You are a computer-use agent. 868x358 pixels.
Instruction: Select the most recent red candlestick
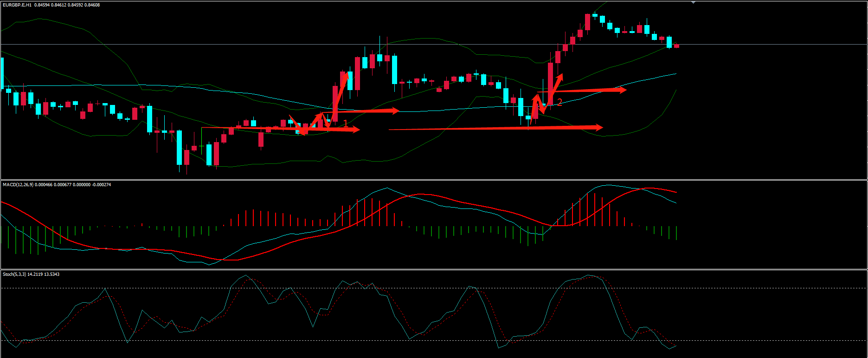(x=676, y=46)
